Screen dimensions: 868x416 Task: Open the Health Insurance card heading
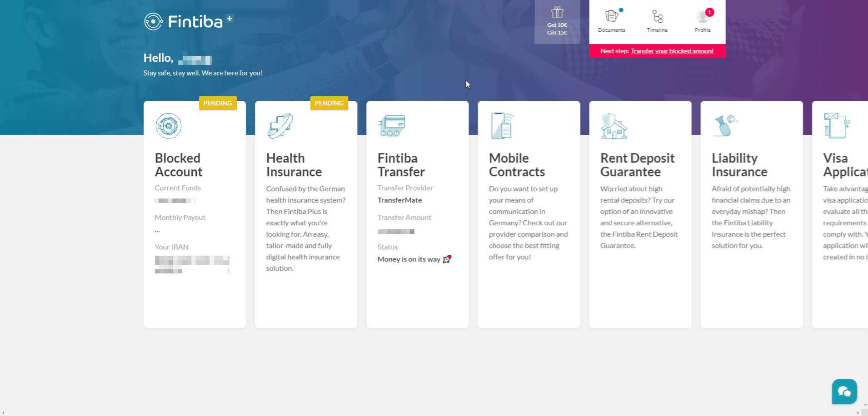tap(294, 165)
